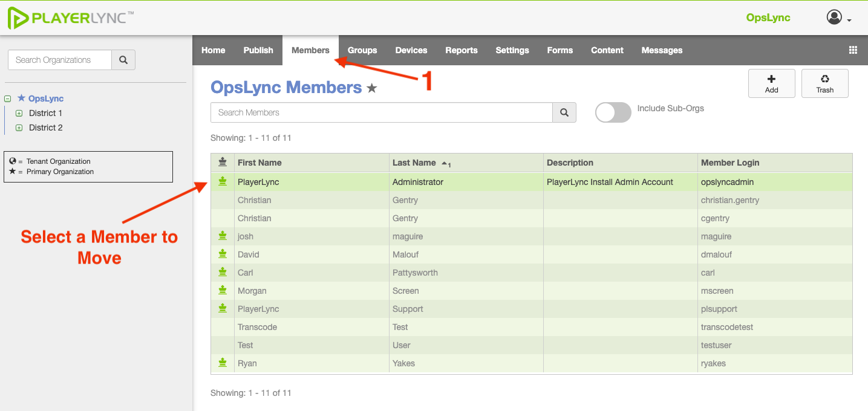Click admin icon in David Malouf row
Viewport: 868px width, 411px height.
[223, 254]
